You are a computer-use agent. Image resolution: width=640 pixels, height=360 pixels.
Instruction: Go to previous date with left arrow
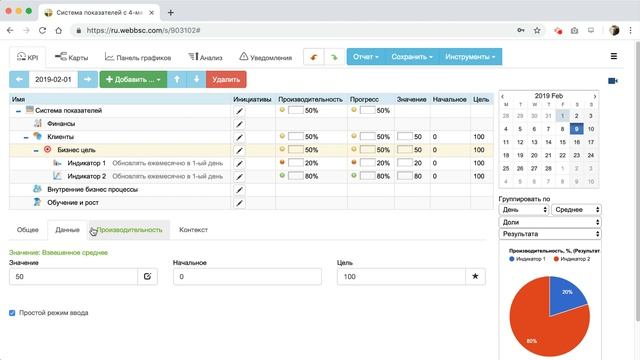[19, 79]
